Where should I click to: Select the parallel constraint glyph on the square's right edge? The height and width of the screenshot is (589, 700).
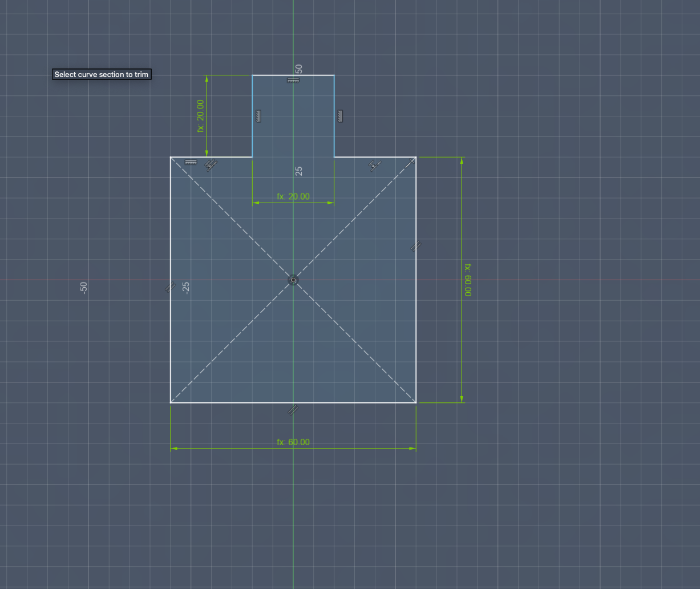(415, 247)
